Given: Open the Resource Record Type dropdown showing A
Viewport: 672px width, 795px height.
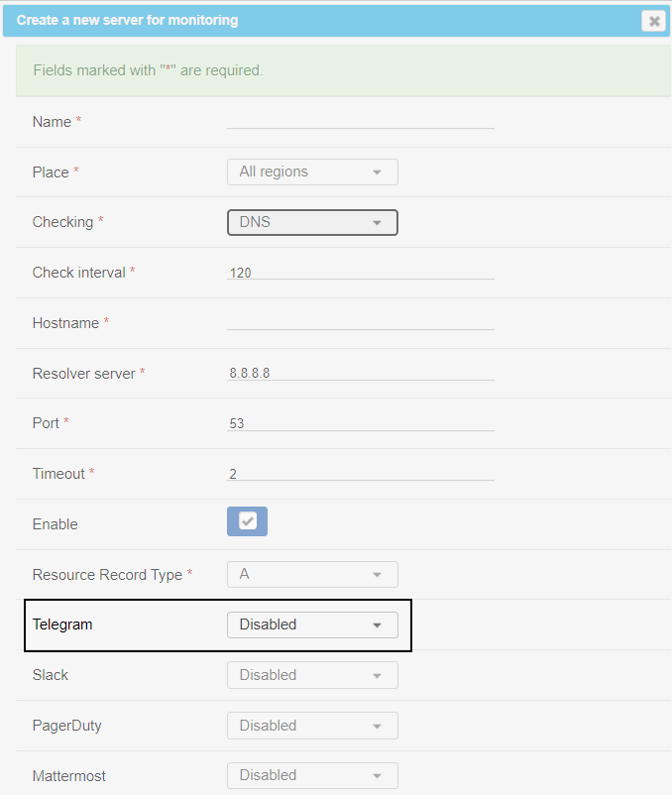Looking at the screenshot, I should coord(312,574).
